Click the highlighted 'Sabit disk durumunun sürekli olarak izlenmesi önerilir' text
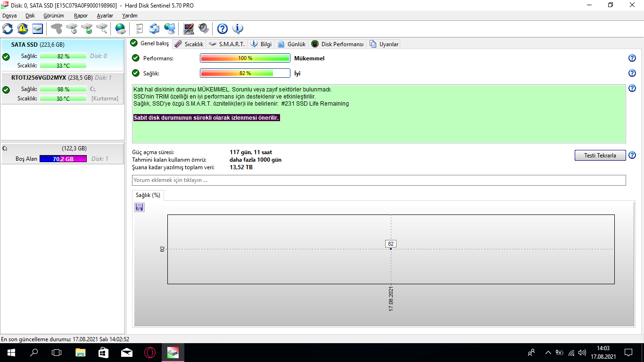Image resolution: width=644 pixels, height=362 pixels. [x=207, y=118]
